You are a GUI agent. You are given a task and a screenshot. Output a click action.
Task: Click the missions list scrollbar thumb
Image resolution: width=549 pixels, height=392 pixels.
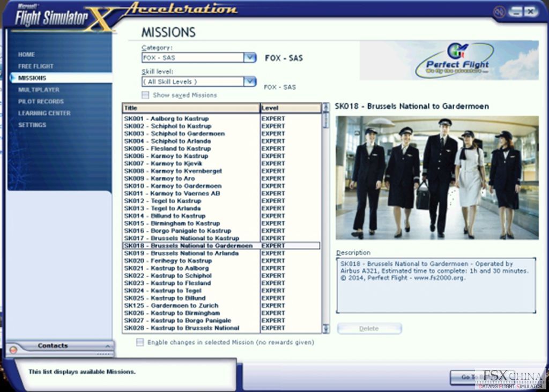325,120
